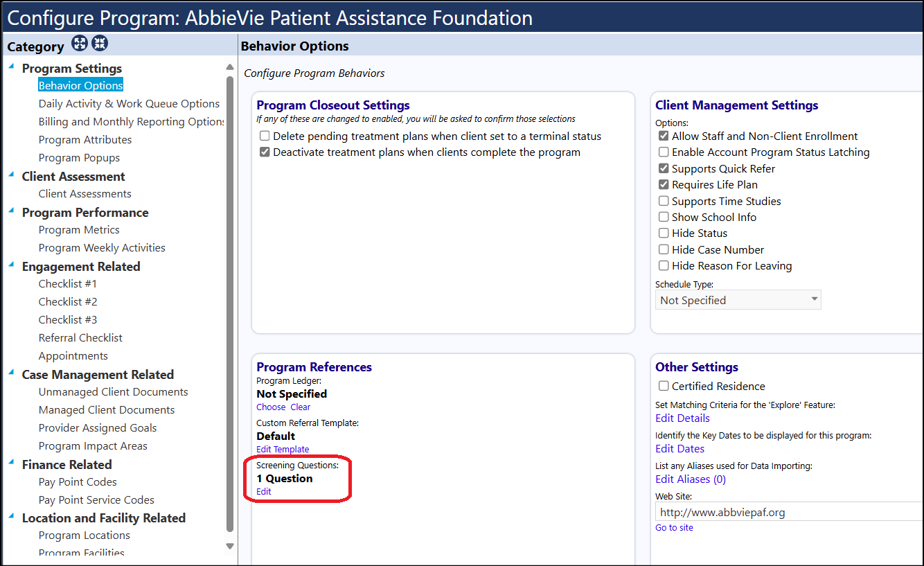Open Unmanaged Client Documents

tap(114, 391)
